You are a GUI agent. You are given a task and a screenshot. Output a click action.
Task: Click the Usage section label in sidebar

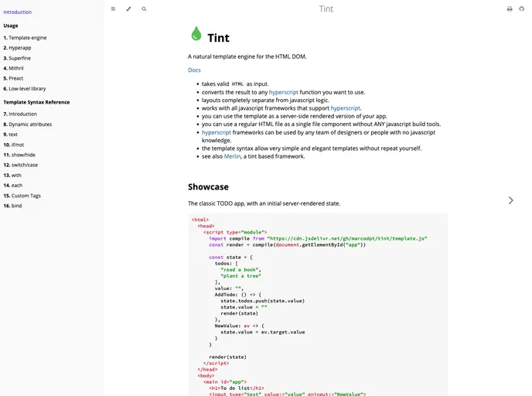[11, 26]
